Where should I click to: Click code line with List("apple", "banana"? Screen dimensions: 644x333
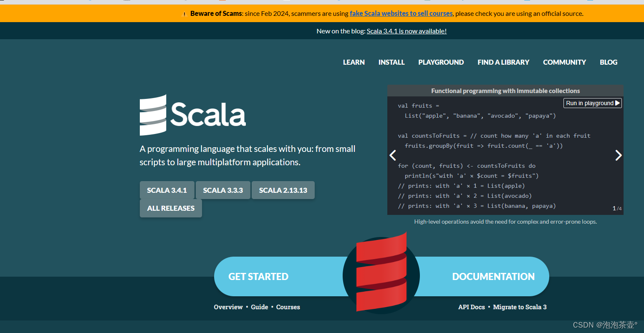click(x=480, y=116)
